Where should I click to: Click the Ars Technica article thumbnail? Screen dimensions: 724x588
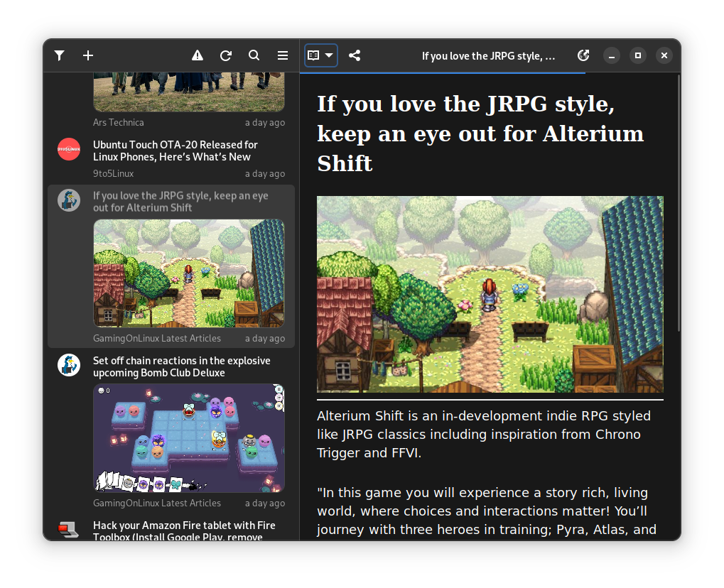(x=189, y=92)
